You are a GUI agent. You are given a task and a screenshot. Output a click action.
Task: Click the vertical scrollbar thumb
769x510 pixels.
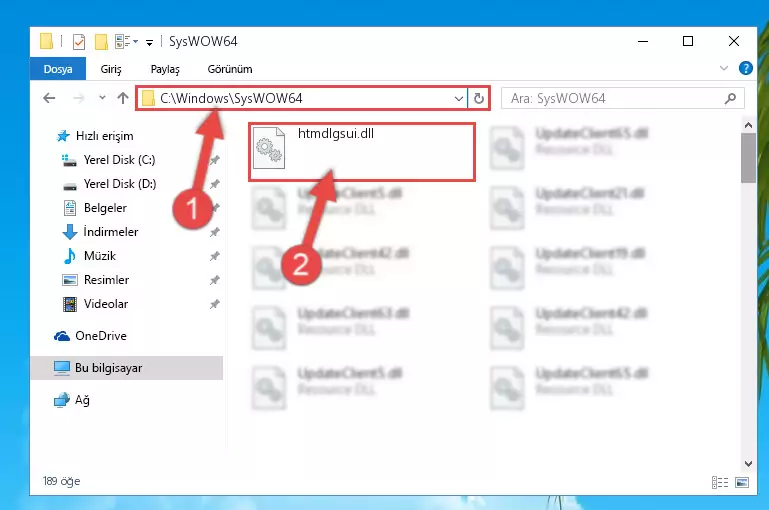(x=748, y=157)
